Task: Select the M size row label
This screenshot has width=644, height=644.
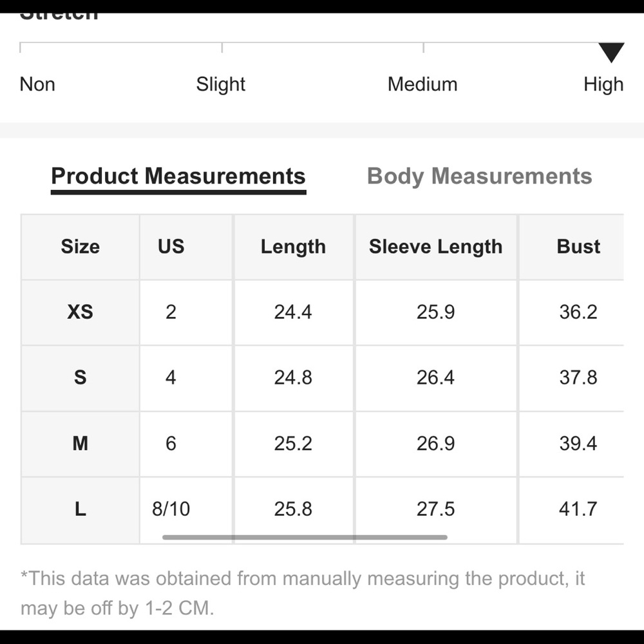Action: 80,443
